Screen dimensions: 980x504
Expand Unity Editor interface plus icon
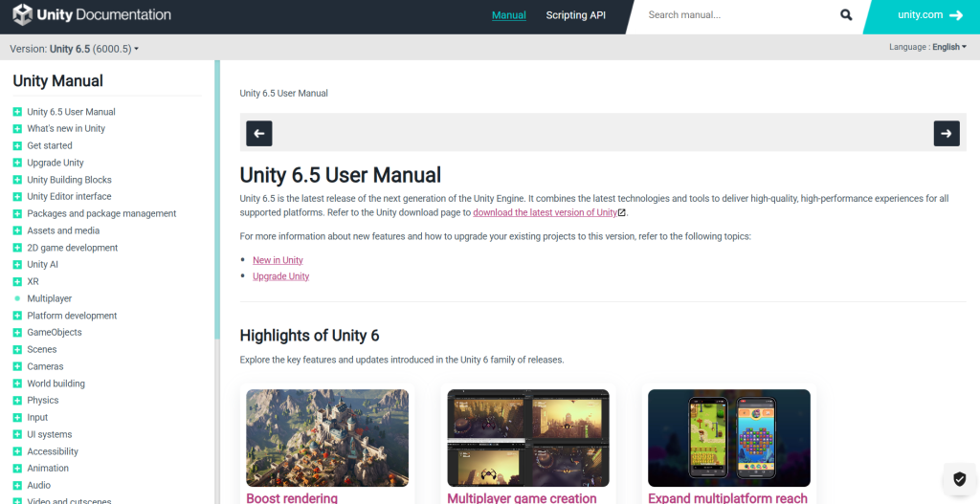pyautogui.click(x=17, y=197)
